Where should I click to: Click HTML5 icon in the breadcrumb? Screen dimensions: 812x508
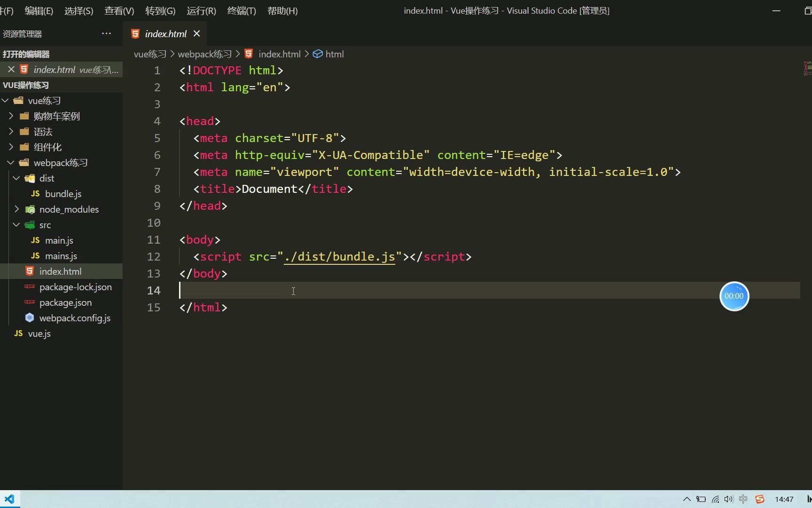click(249, 54)
